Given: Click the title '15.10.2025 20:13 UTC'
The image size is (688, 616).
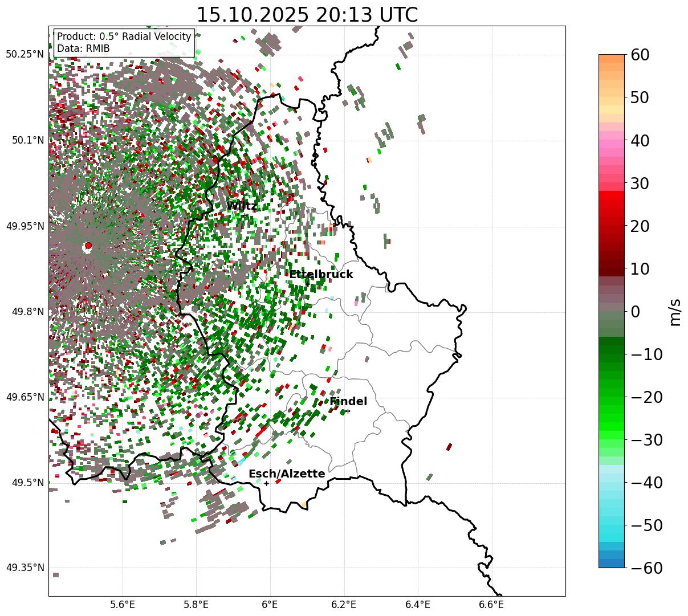Looking at the screenshot, I should (x=307, y=15).
